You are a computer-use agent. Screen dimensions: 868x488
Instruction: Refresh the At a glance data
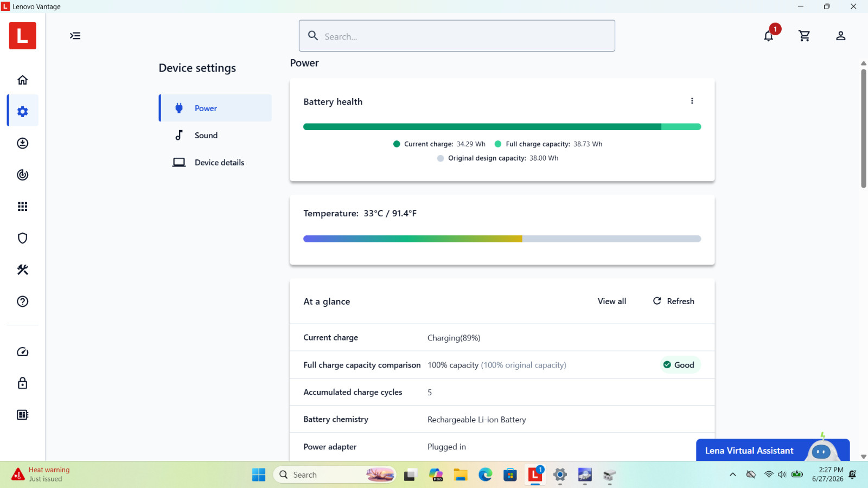pos(673,301)
